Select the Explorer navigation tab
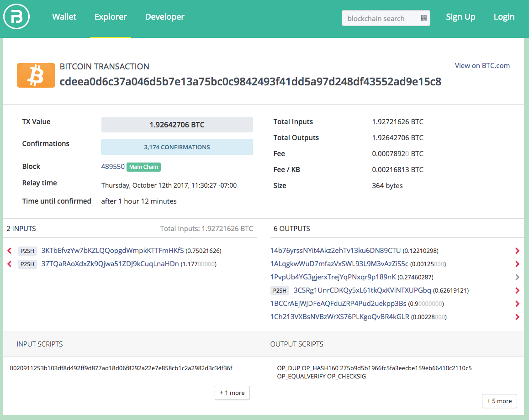Viewport: 529px width, 420px height. [111, 17]
